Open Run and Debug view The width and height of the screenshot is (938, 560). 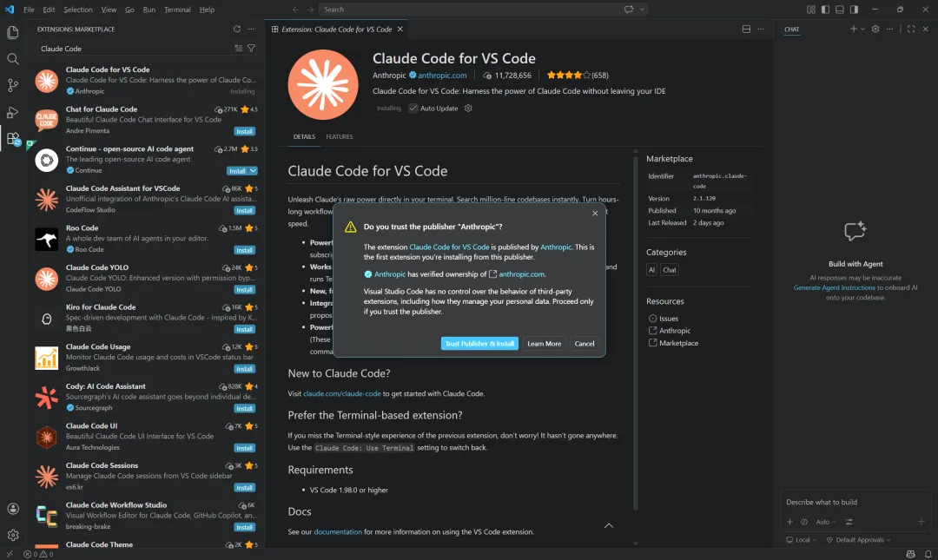[x=12, y=112]
